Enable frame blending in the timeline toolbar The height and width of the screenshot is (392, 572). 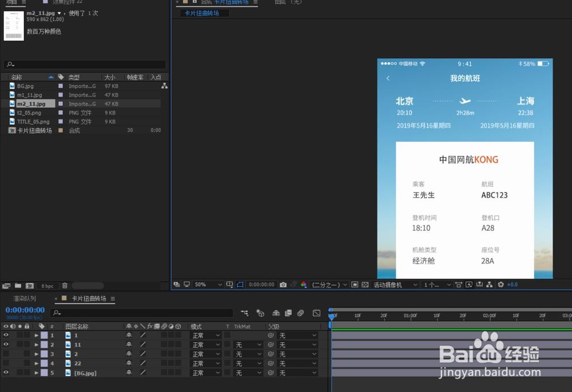[288, 313]
